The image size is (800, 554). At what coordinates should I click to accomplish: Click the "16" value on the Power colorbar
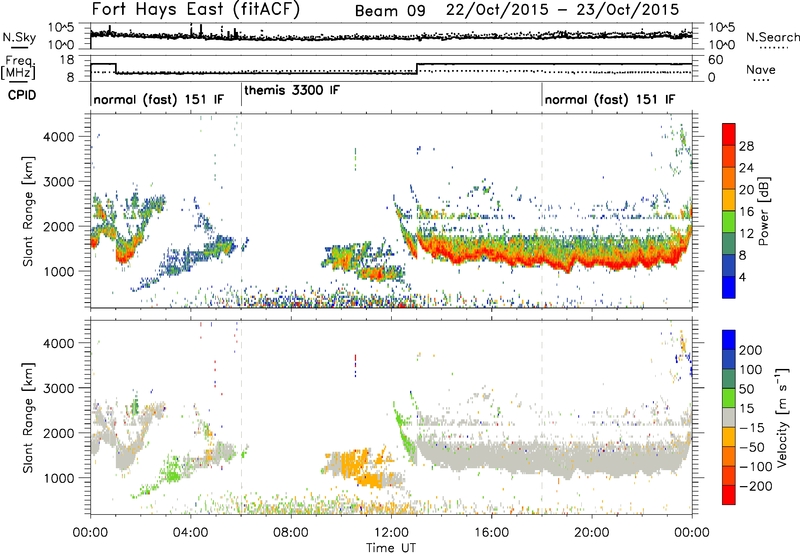pos(746,212)
